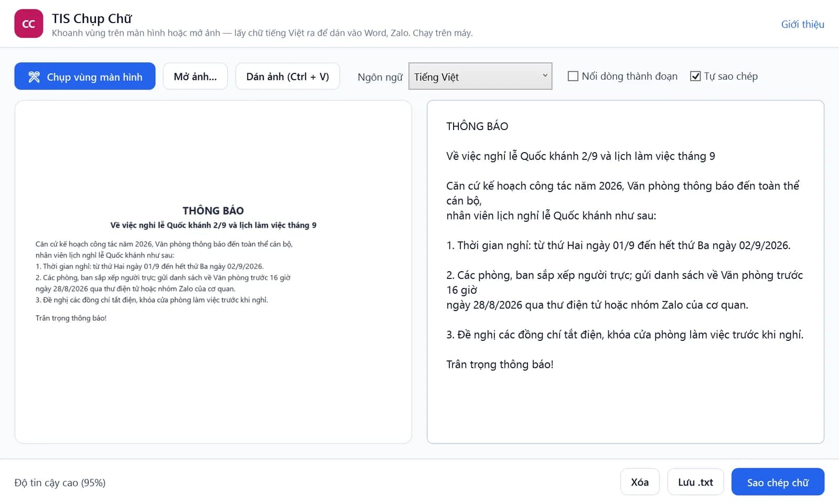839x504 pixels.
Task: Open the Giới thiệu link
Action: pyautogui.click(x=802, y=24)
